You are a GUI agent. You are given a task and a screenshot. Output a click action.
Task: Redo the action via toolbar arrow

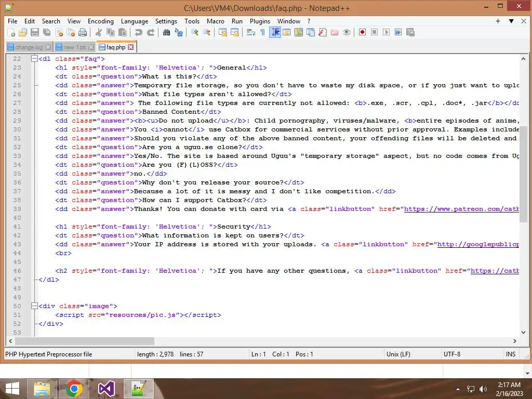point(150,32)
